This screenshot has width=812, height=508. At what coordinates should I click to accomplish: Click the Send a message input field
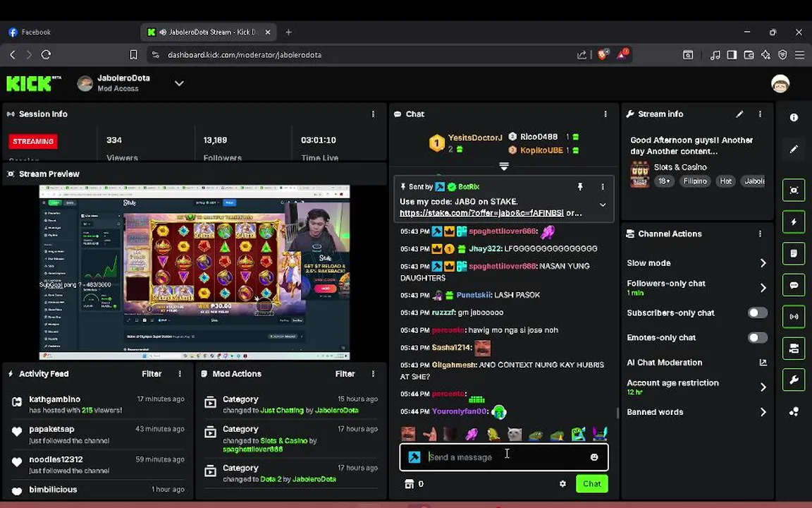pos(505,457)
